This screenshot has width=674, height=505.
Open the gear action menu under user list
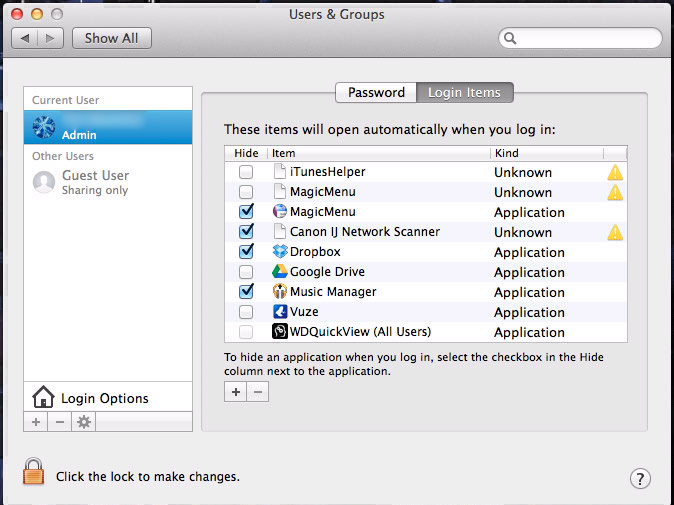coord(84,422)
